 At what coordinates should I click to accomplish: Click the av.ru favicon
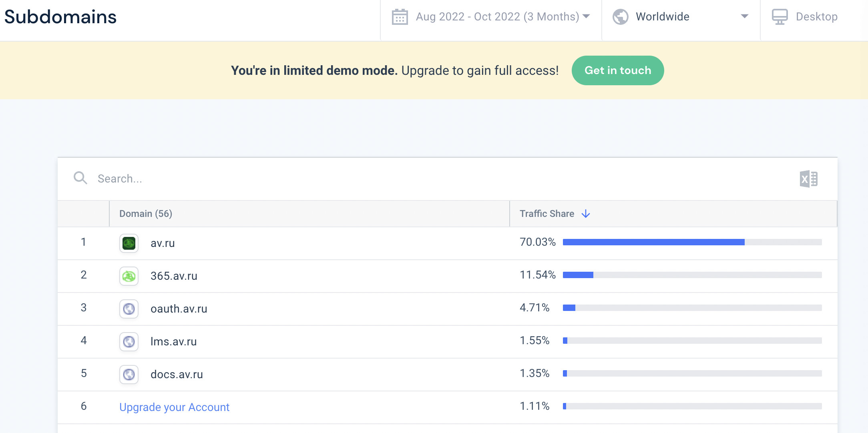click(129, 243)
